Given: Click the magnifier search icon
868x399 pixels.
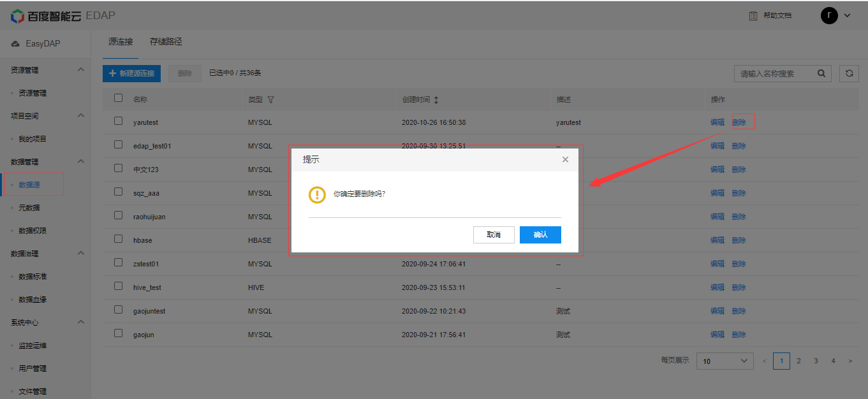Looking at the screenshot, I should pos(821,73).
